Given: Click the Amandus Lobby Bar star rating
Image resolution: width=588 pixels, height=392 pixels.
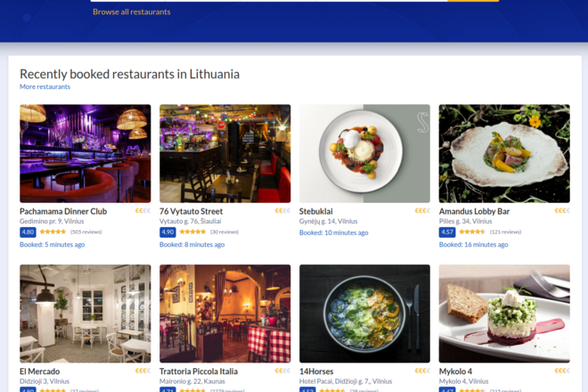Looking at the screenshot, I should [x=472, y=232].
